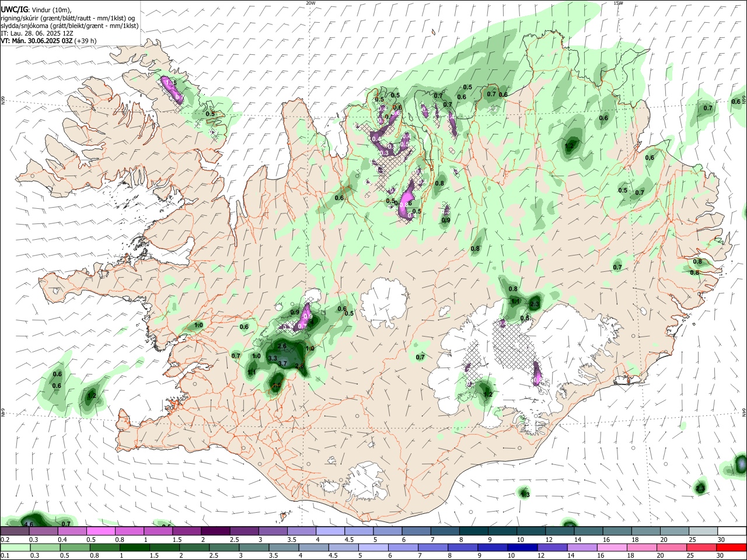This screenshot has height=560, width=747.
Task: Click the '0.2' label on the snow scale
Action: (5, 540)
